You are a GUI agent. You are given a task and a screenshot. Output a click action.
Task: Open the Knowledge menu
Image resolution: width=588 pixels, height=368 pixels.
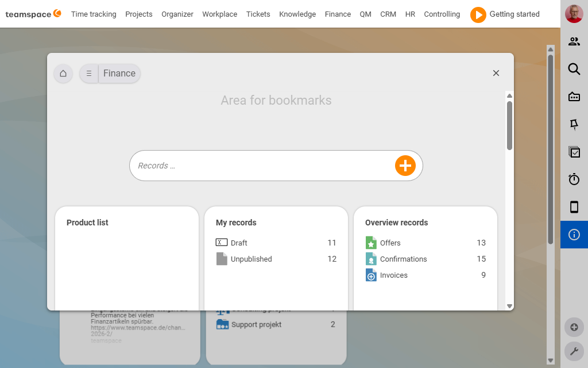point(297,14)
